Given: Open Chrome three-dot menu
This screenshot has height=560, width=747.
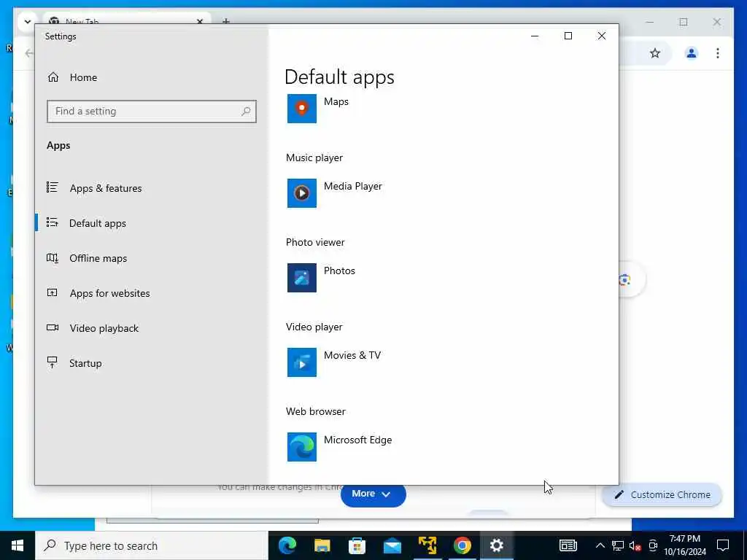Looking at the screenshot, I should (718, 52).
